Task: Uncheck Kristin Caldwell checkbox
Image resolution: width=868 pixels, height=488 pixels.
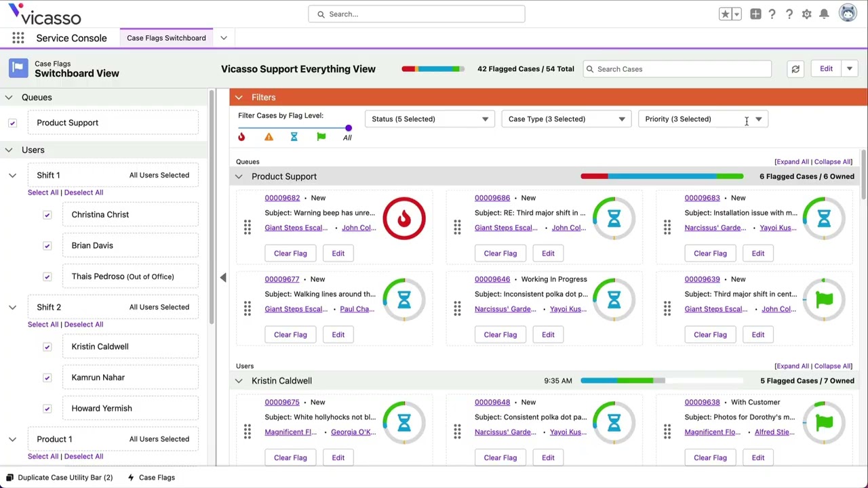Action: [x=47, y=346]
